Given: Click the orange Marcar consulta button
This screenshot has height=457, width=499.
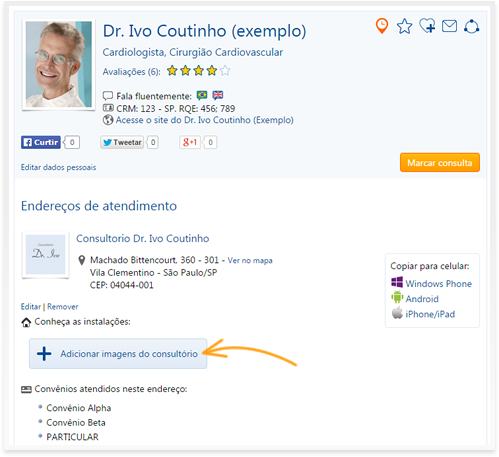Looking at the screenshot, I should (x=440, y=163).
